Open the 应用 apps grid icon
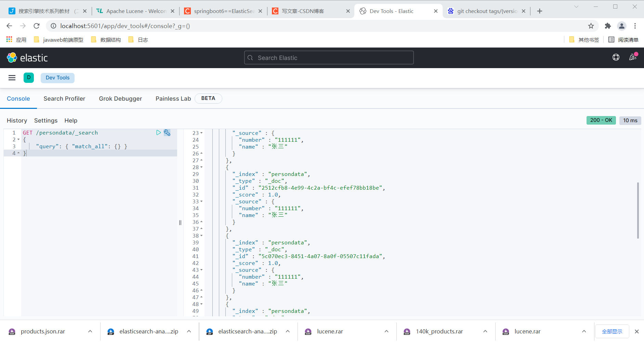This screenshot has width=644, height=343. 9,39
